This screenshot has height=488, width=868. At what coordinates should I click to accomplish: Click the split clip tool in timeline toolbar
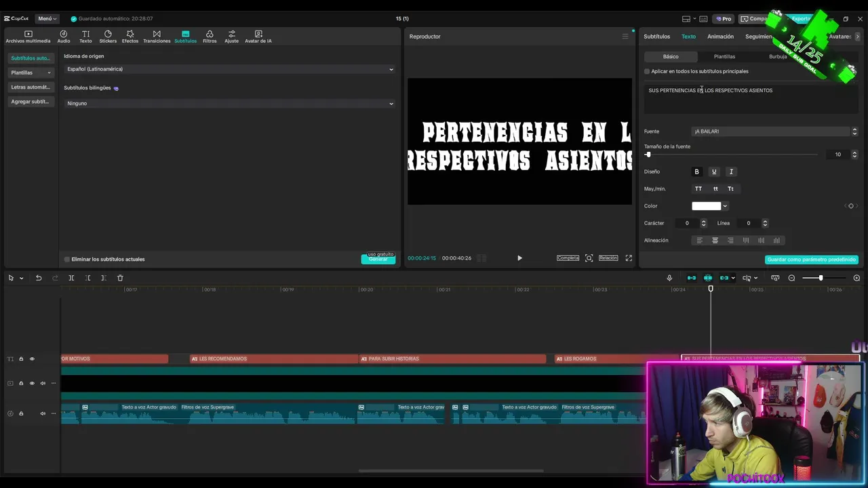click(71, 278)
